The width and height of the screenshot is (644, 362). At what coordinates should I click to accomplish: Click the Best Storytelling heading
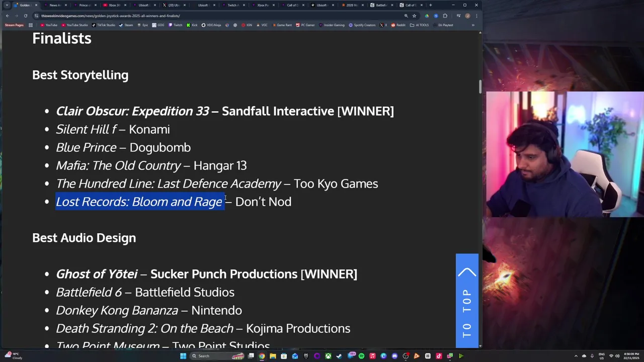coord(80,75)
